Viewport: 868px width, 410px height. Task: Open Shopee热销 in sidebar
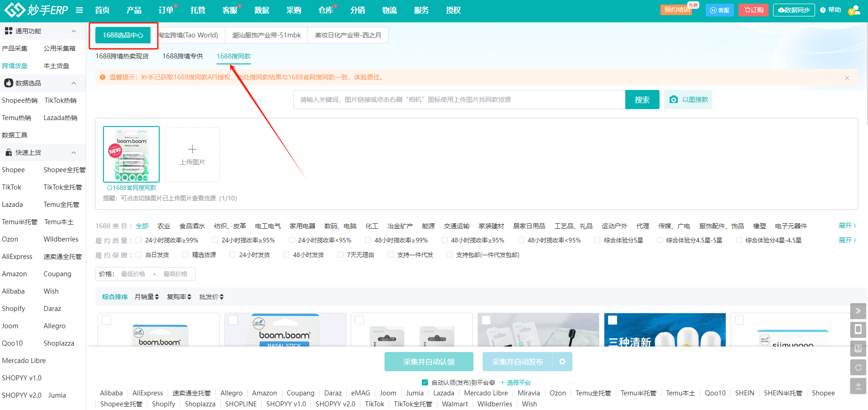20,100
